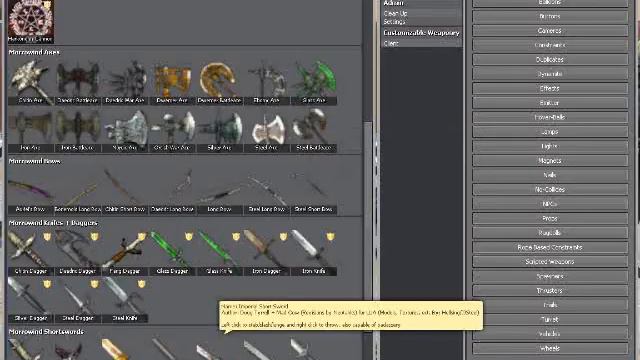Open the No-Collides category button

(x=550, y=189)
